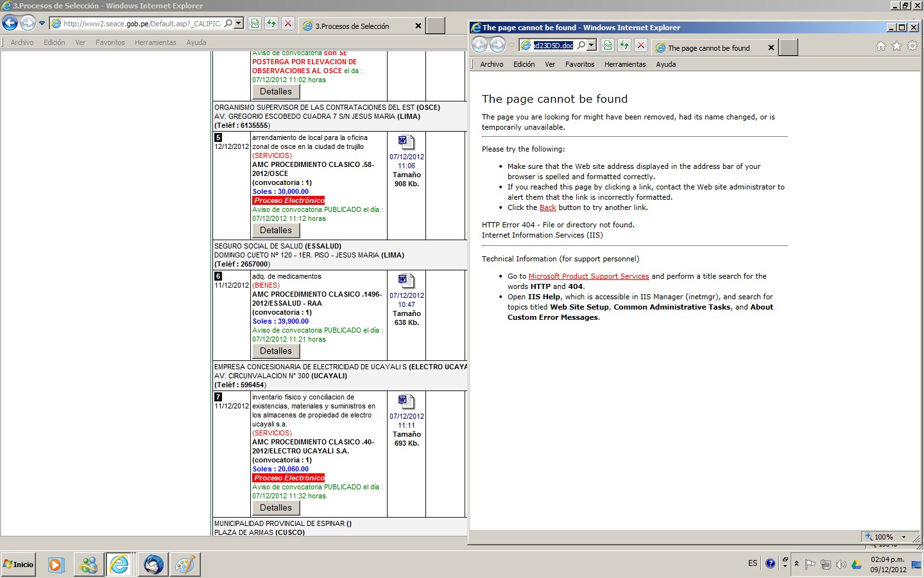This screenshot has height=578, width=924.
Task: Stop loading the Procesos de Selección page
Action: pos(288,24)
